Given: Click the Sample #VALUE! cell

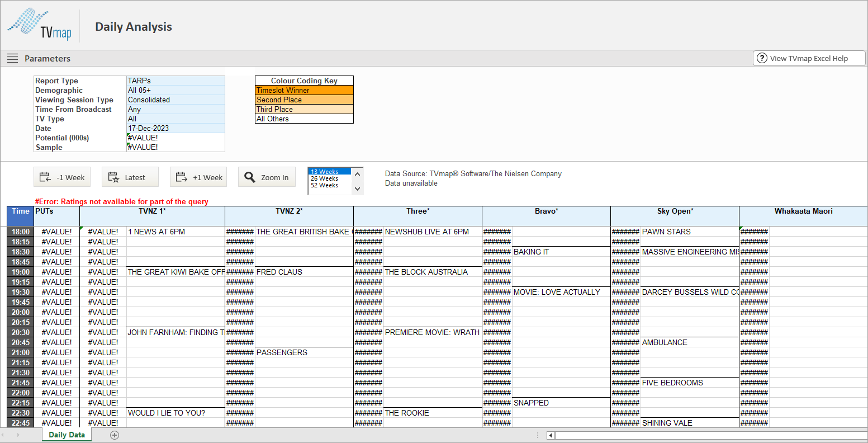Looking at the screenshot, I should tap(176, 147).
